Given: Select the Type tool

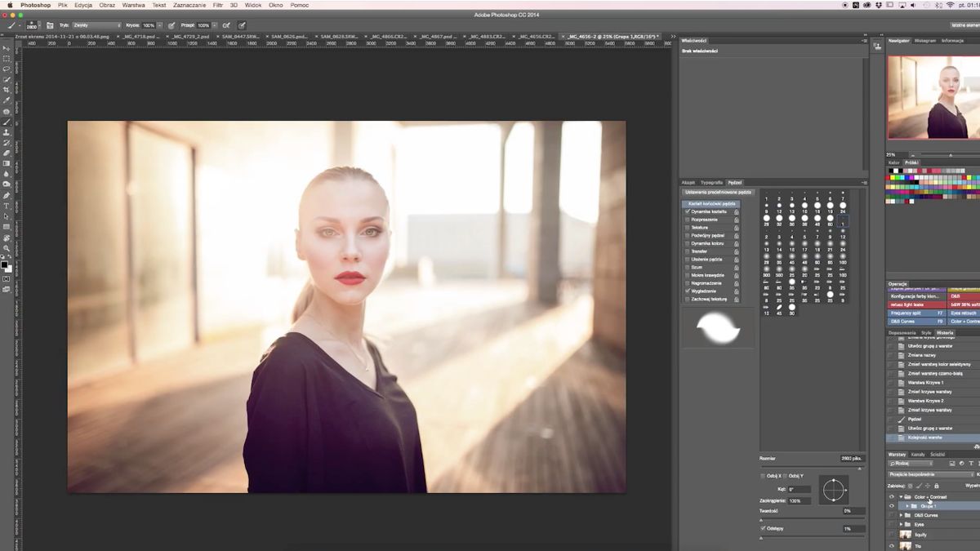Looking at the screenshot, I should point(7,206).
